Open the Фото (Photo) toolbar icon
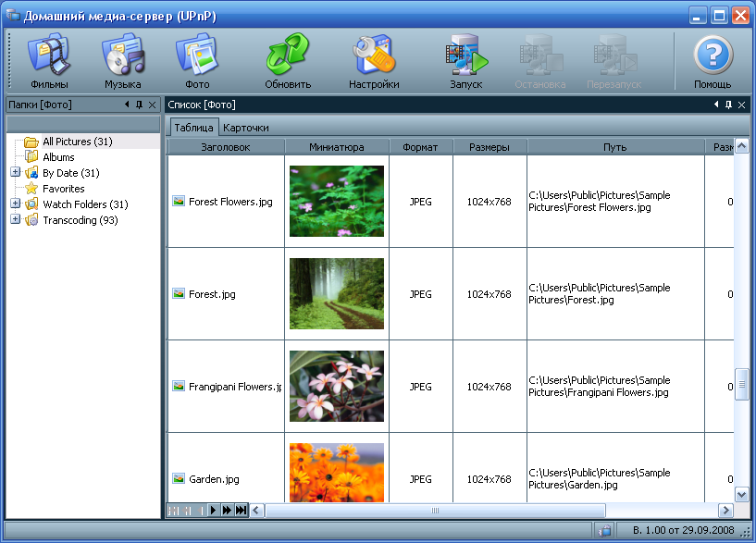756x543 pixels. pyautogui.click(x=197, y=61)
